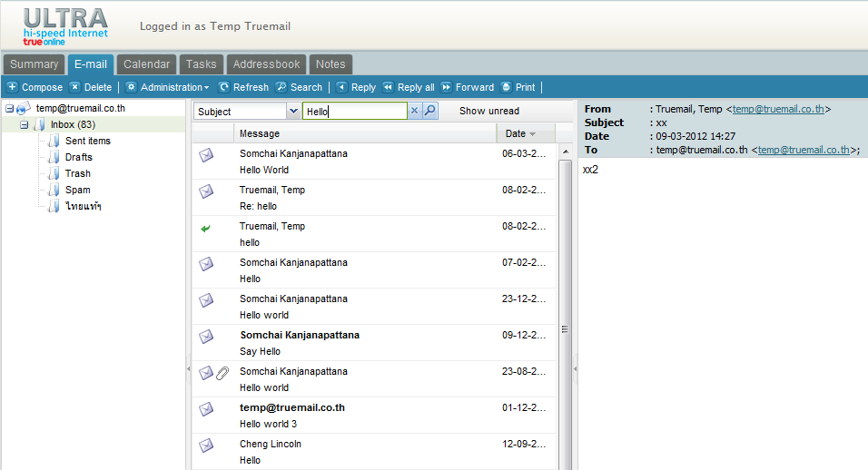
Task: Select the Inbox (83) folder
Action: 73,124
